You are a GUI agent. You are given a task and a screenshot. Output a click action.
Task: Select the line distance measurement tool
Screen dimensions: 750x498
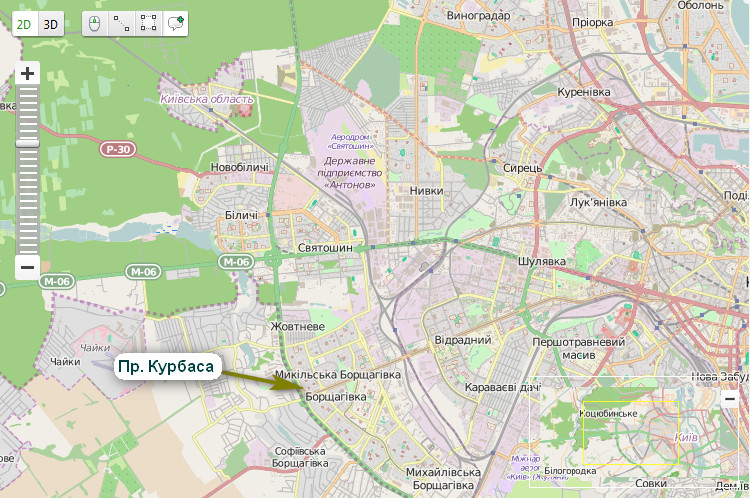point(121,24)
